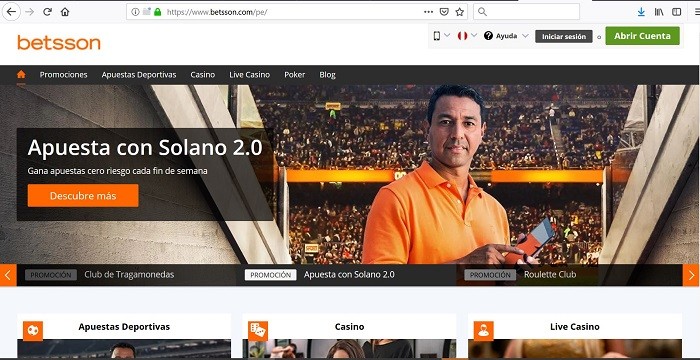Click the green padlock security icon
This screenshot has height=360, width=700.
157,12
